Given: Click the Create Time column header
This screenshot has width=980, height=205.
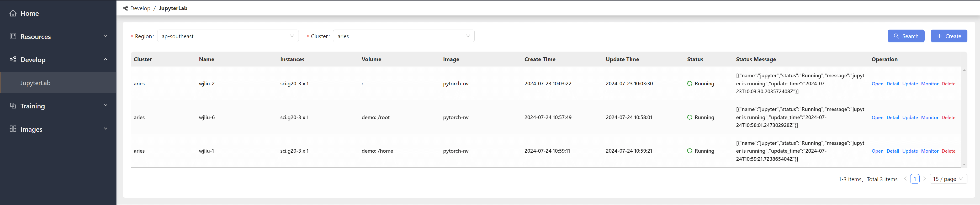Looking at the screenshot, I should point(540,59).
